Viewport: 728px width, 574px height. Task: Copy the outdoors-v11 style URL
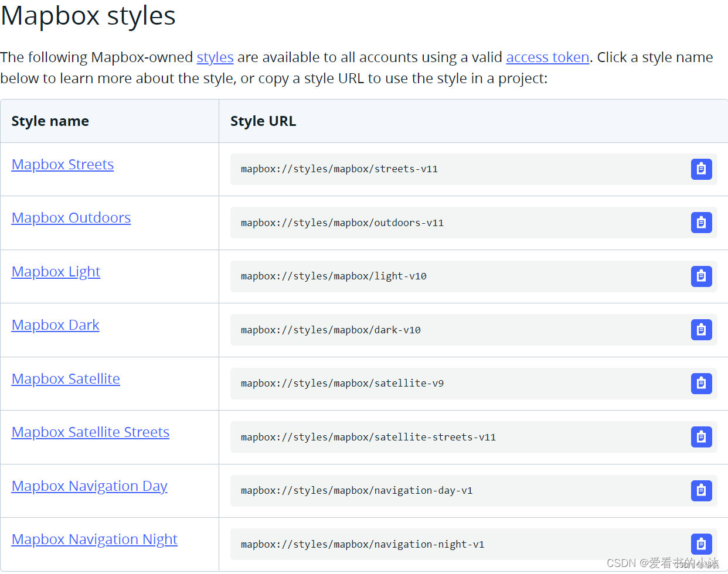(x=701, y=223)
